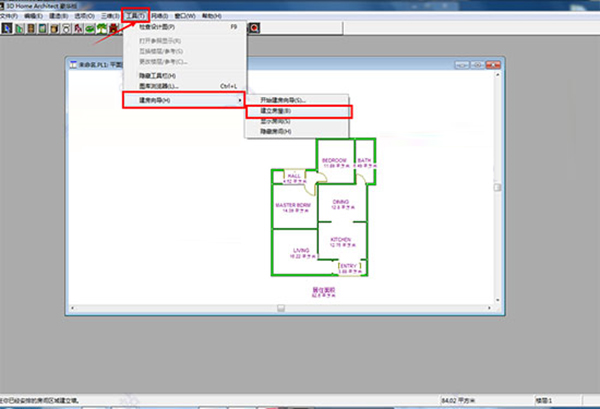This screenshot has width=600, height=409.
Task: Open the 编辑(E) menu
Action: 33,16
